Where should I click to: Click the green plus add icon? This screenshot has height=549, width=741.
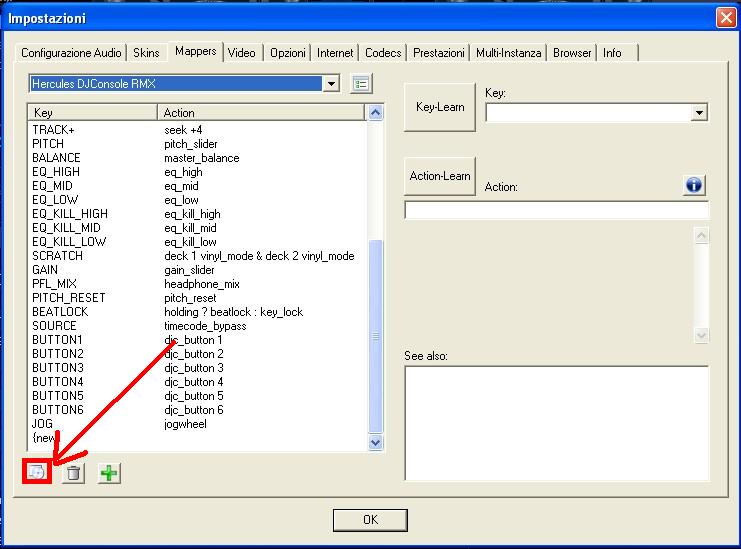(109, 473)
